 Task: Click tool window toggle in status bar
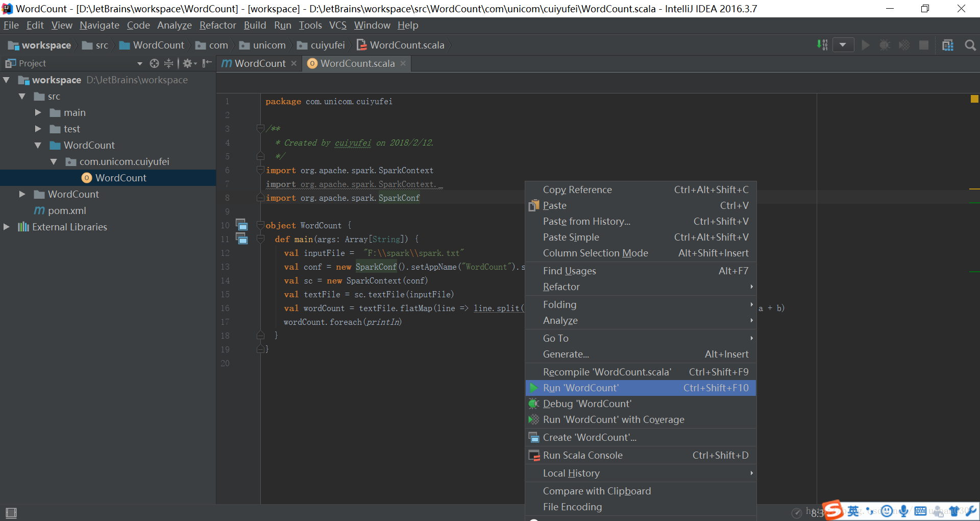(x=11, y=512)
